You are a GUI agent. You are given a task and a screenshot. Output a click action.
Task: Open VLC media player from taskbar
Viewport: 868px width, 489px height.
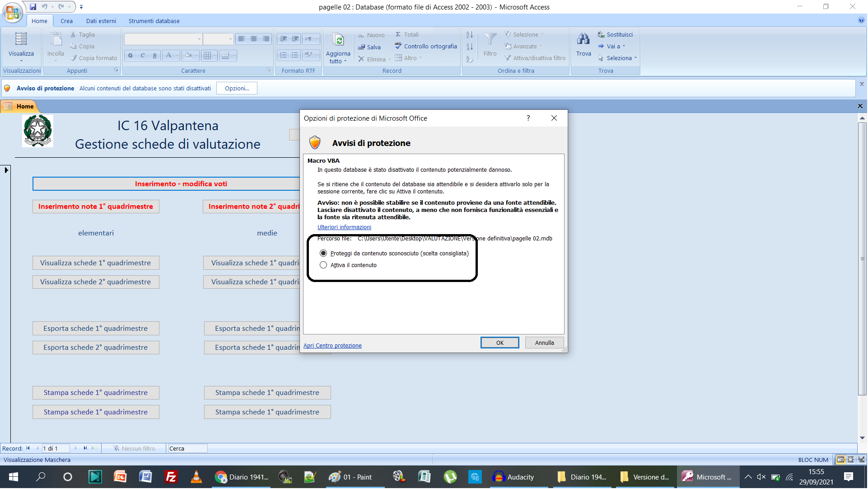click(x=196, y=477)
